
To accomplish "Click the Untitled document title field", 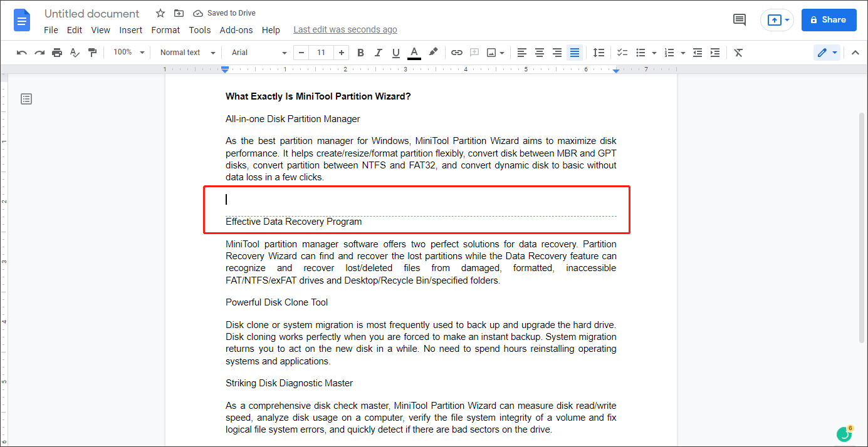I will pos(92,14).
